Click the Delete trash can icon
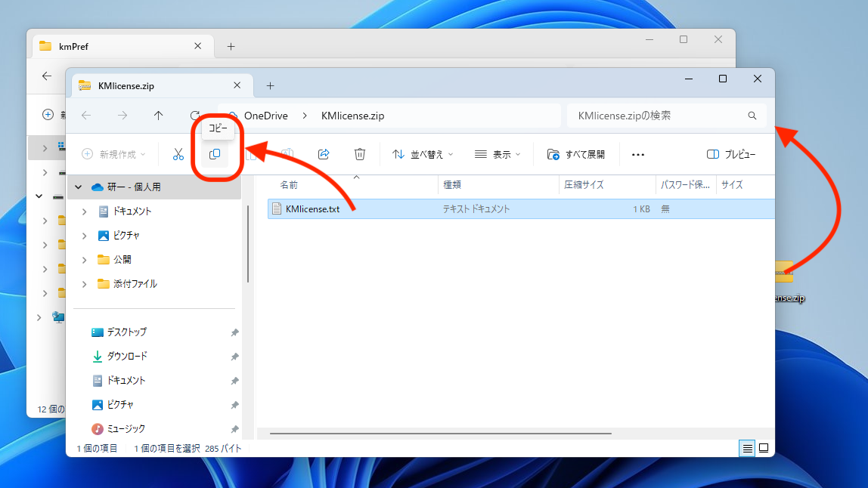 [x=360, y=154]
